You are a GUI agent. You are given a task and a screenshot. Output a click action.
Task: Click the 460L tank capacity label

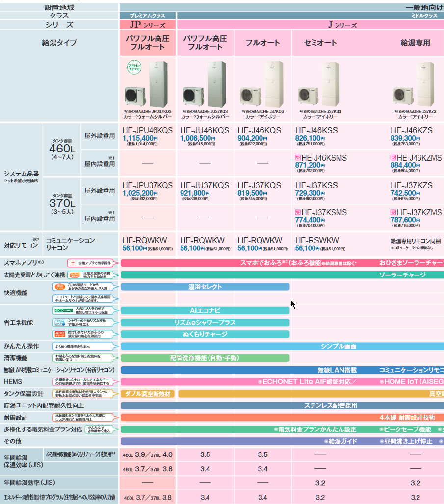tap(62, 149)
